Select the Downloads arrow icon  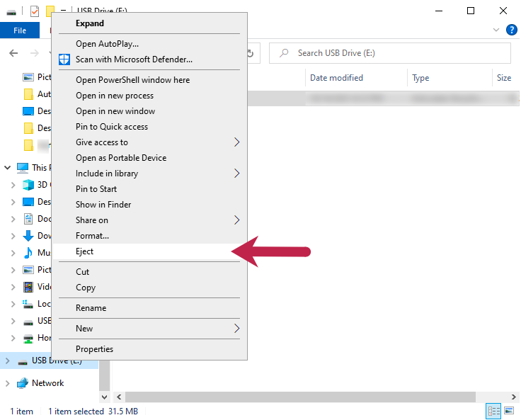pyautogui.click(x=28, y=236)
